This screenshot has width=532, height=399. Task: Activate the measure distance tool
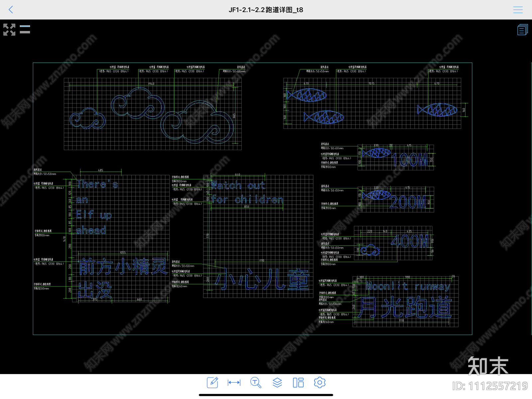click(234, 382)
